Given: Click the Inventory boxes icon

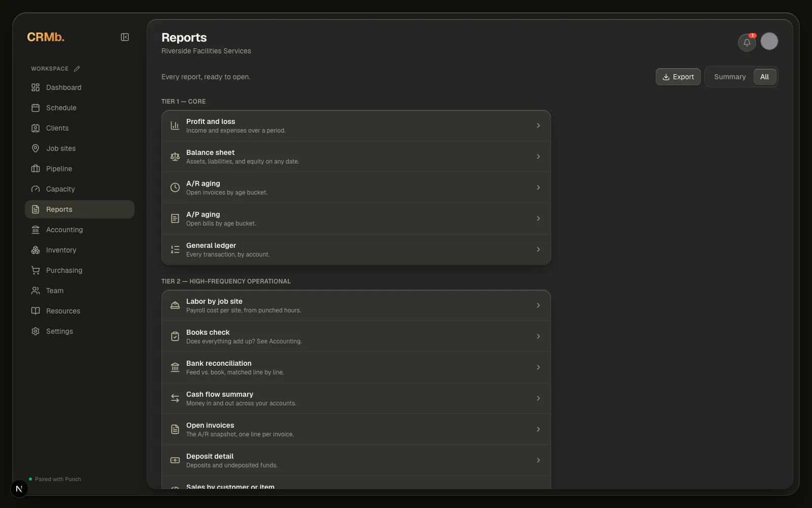Looking at the screenshot, I should (36, 250).
